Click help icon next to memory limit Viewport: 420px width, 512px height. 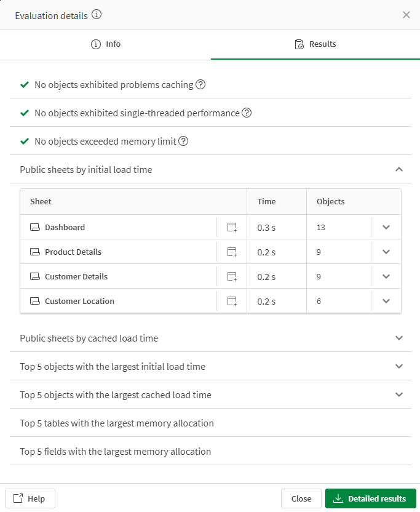pos(183,142)
